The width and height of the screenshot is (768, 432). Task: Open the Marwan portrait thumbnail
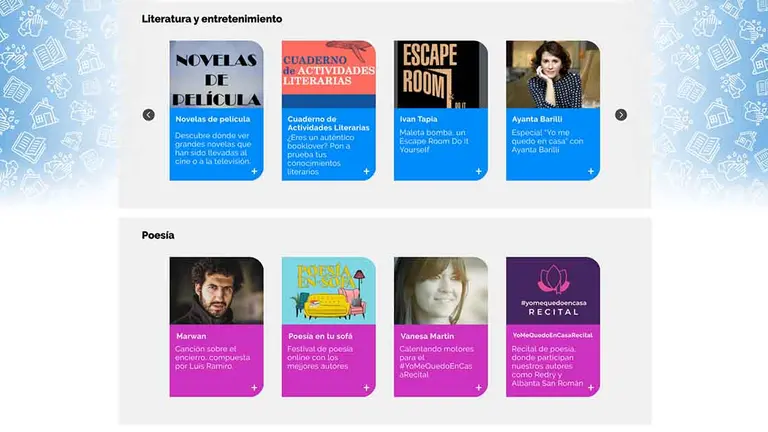pyautogui.click(x=216, y=290)
